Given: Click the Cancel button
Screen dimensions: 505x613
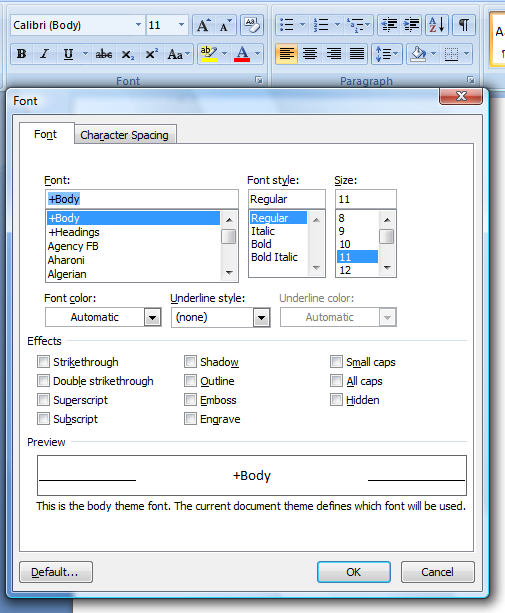Looking at the screenshot, I should pyautogui.click(x=437, y=572).
